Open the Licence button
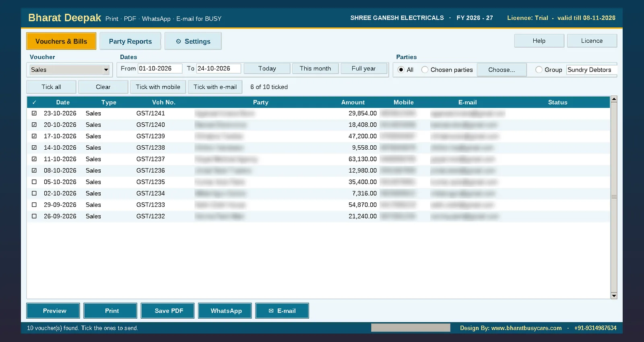The image size is (644, 342). click(592, 41)
